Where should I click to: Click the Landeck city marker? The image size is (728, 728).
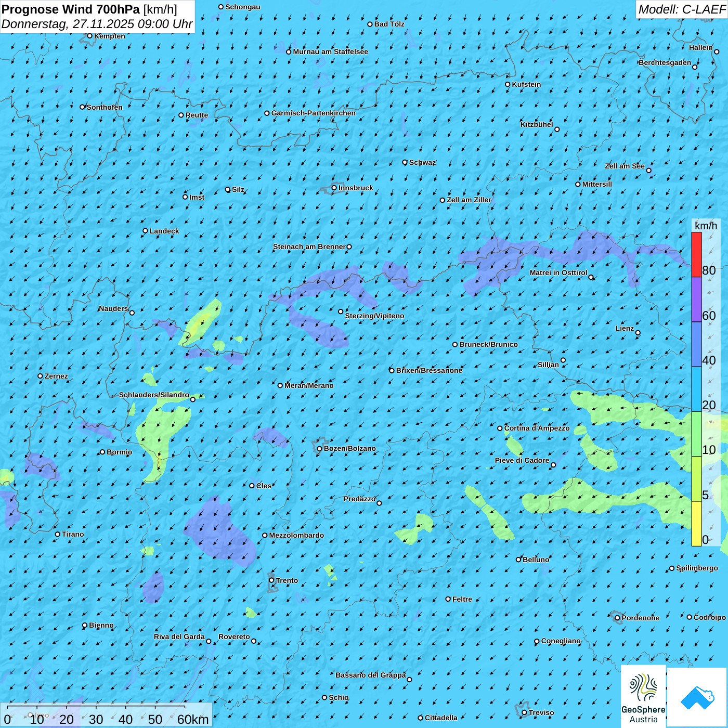146,231
